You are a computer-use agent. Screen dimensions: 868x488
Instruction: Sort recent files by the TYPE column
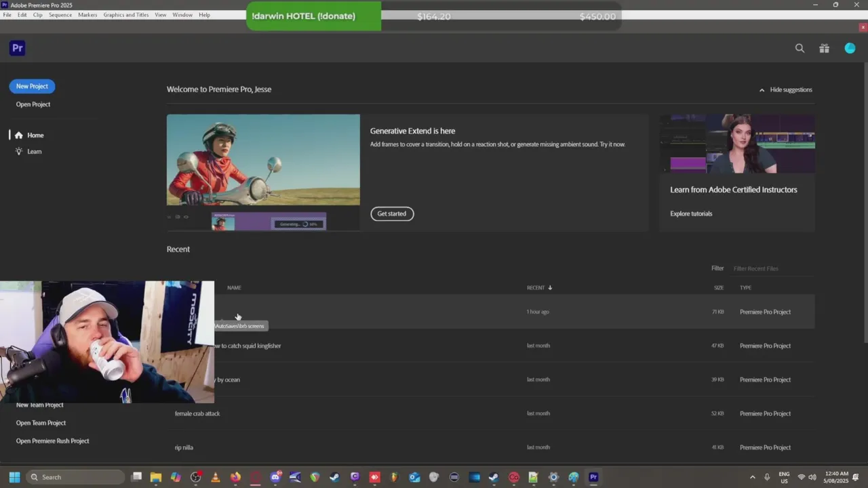pos(745,287)
